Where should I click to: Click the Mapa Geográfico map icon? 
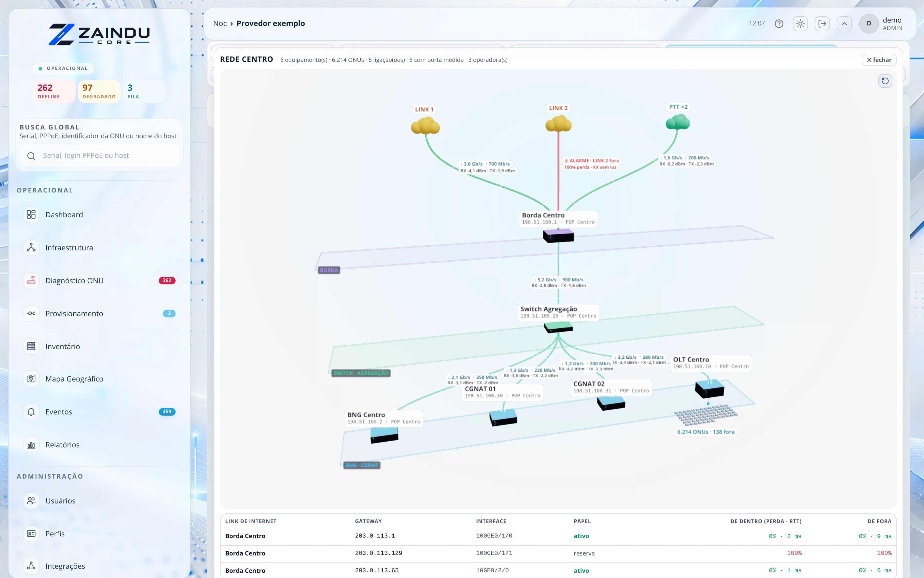coord(31,379)
